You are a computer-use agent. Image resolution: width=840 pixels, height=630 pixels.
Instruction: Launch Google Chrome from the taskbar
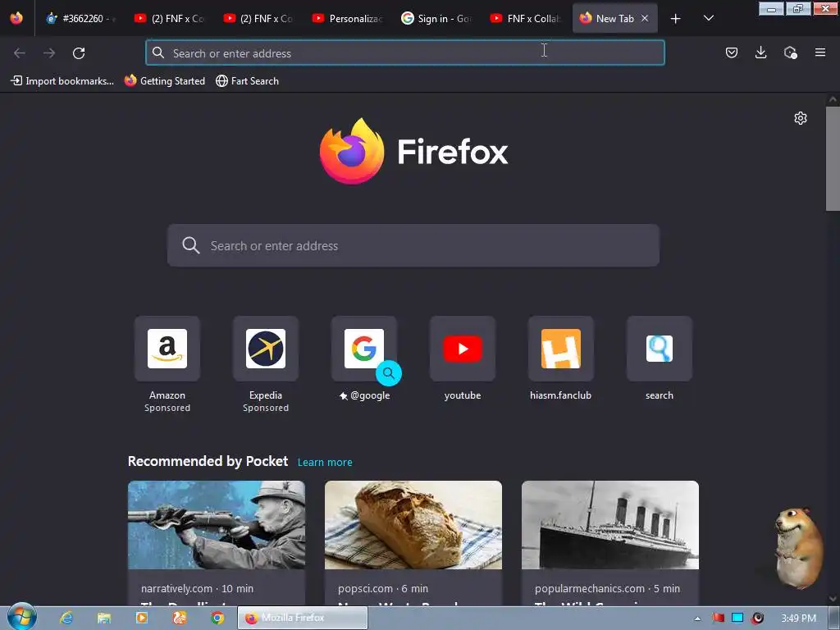217,618
